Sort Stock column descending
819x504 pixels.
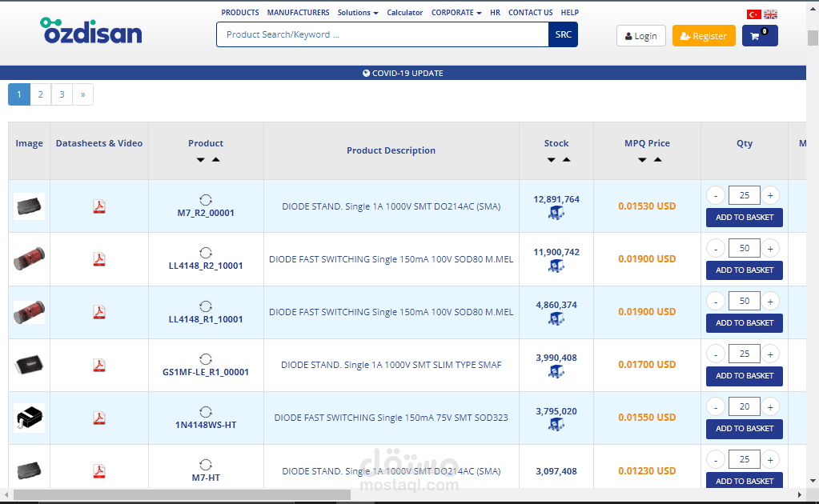(x=551, y=160)
